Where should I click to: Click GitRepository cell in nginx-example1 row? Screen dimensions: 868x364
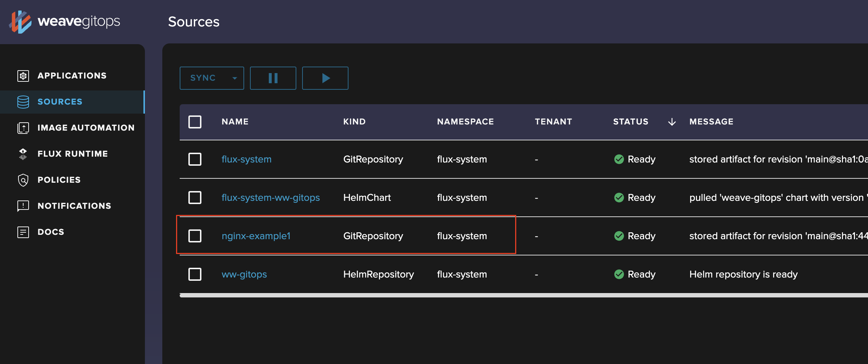click(373, 236)
